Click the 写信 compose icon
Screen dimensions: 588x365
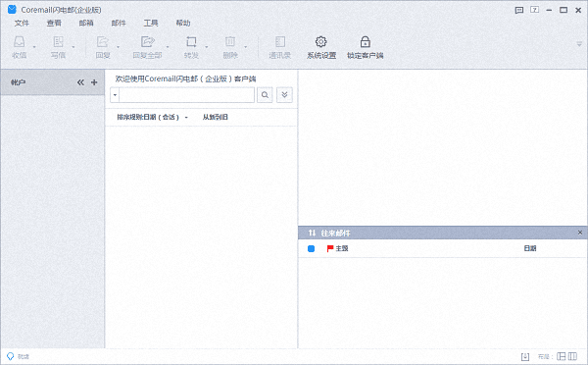click(x=58, y=42)
